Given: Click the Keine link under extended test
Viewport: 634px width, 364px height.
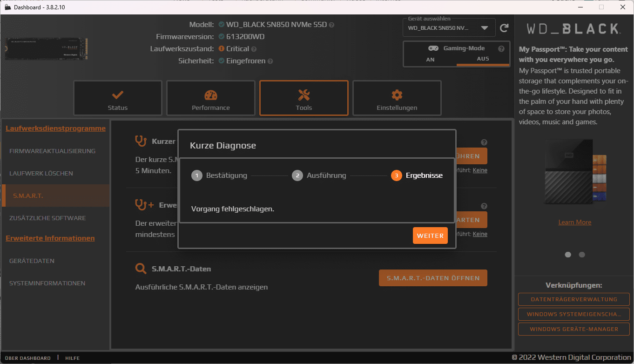Looking at the screenshot, I should click(480, 234).
